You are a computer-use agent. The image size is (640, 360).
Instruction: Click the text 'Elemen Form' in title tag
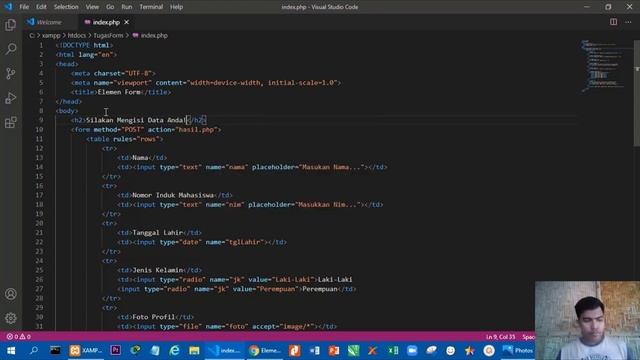pos(119,92)
